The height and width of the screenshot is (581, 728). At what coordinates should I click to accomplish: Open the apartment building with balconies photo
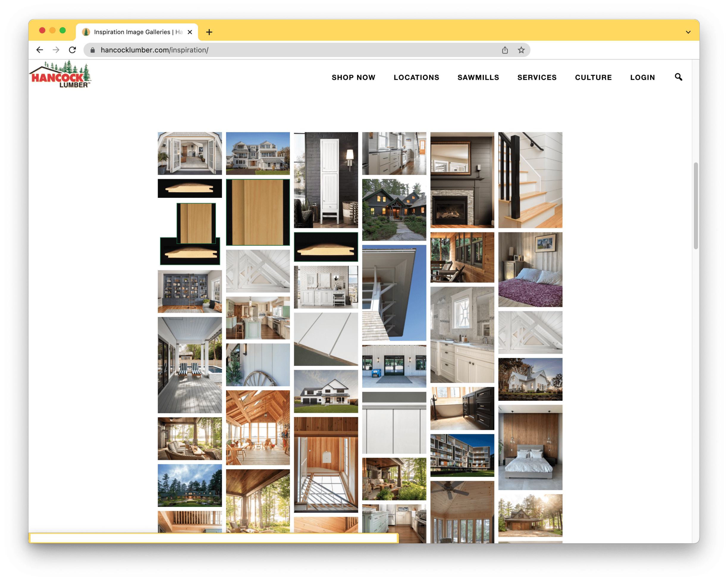coord(462,455)
